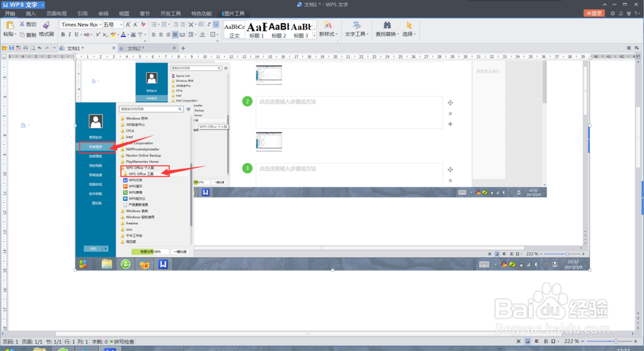Align text to the left
Image resolution: width=644 pixels, height=351 pixels.
(x=154, y=35)
